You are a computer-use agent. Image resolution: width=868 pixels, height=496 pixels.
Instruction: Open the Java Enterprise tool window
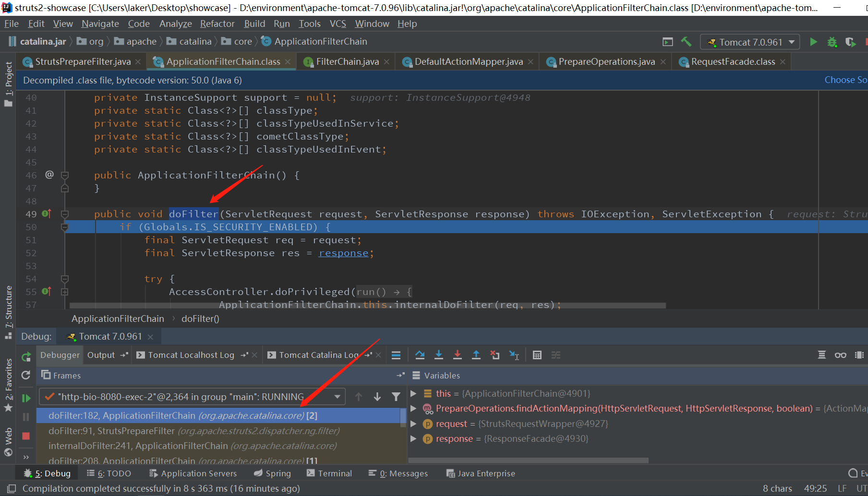pos(481,473)
